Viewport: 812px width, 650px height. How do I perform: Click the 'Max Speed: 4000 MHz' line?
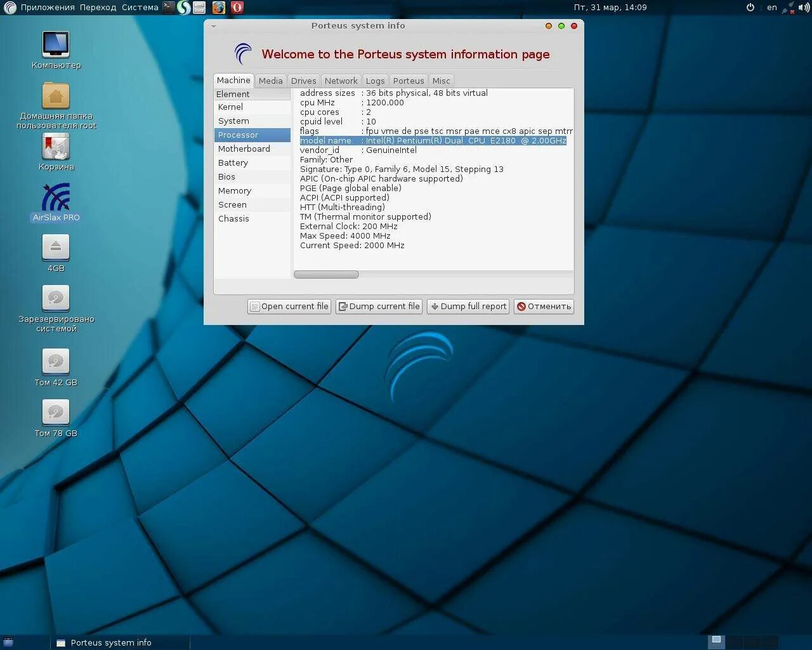pos(345,235)
